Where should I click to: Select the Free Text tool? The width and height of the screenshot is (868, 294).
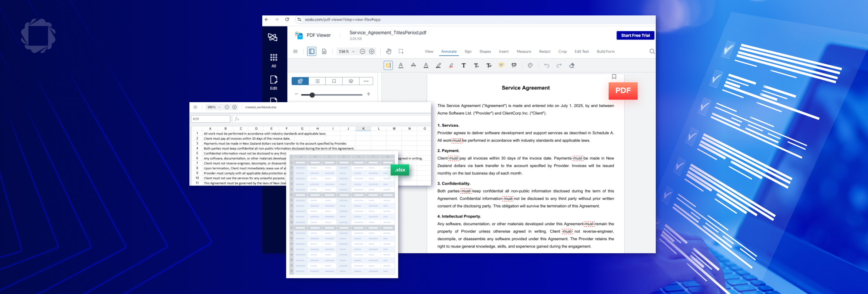[464, 65]
